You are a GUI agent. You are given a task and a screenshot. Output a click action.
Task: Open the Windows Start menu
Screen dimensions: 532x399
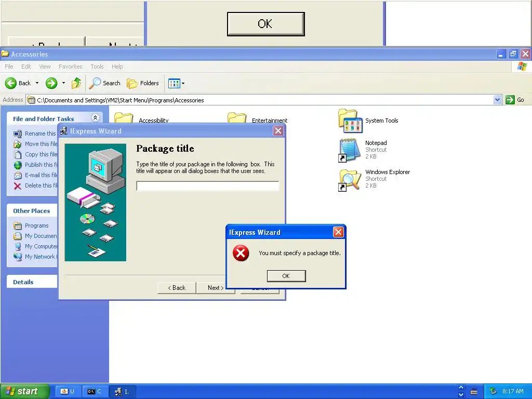click(x=25, y=392)
